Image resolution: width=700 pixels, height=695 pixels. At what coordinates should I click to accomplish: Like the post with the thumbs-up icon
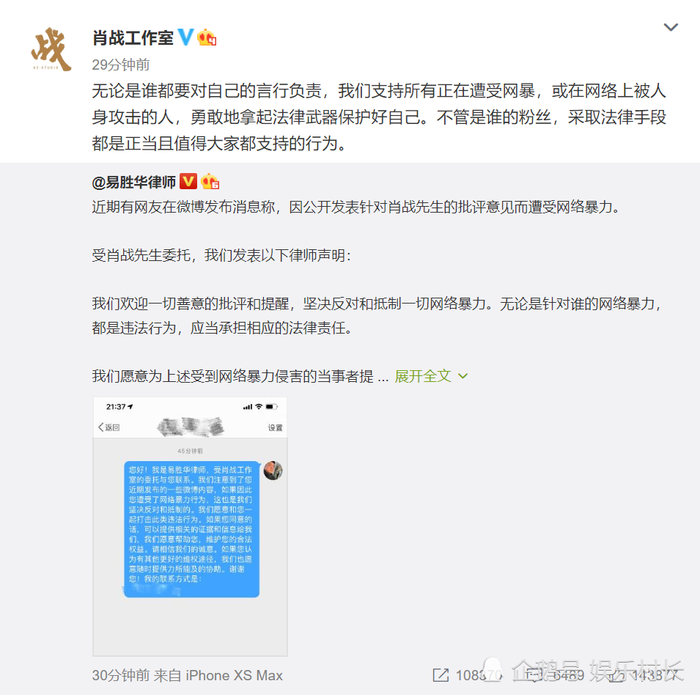[617, 675]
